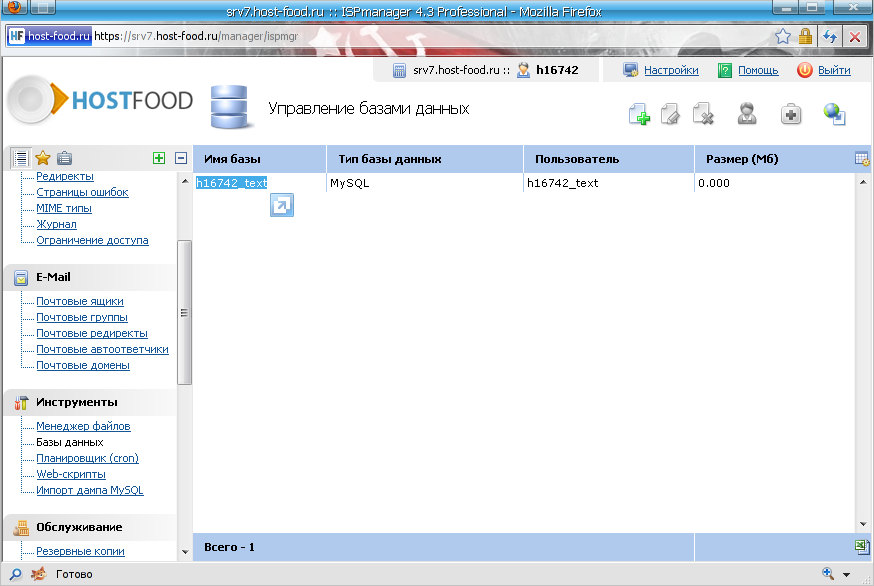
Task: Collapse the E-Mail section header
Action: 54,277
